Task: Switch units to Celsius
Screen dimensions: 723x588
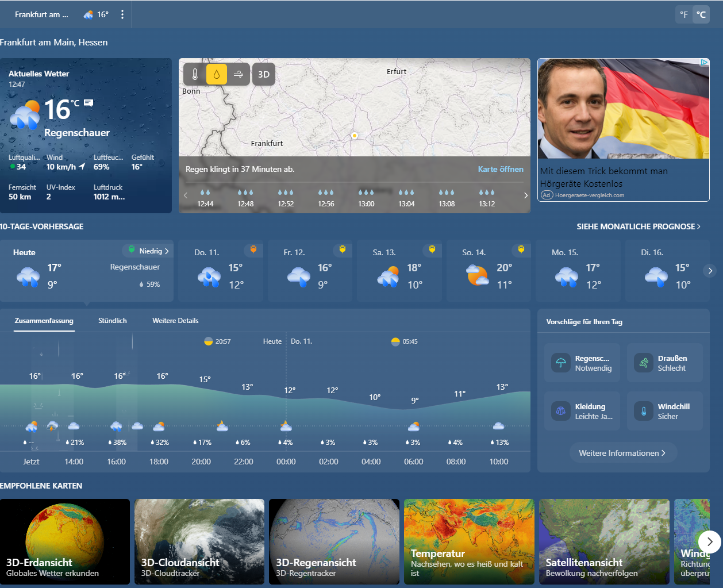Action: point(701,14)
